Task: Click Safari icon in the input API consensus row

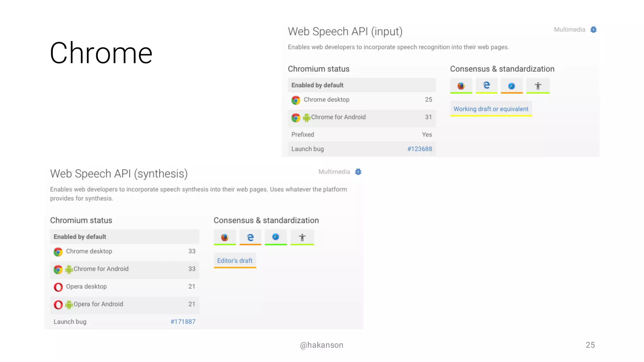Action: click(512, 86)
